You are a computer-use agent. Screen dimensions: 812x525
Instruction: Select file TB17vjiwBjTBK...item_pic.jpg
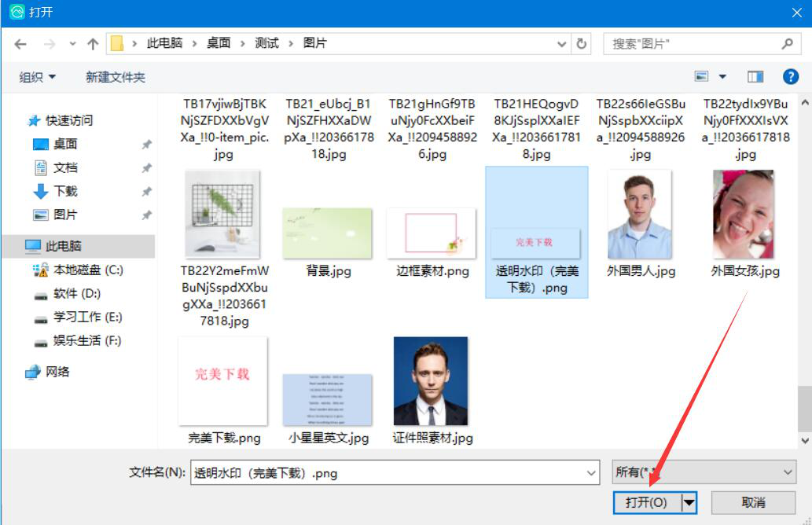point(224,129)
